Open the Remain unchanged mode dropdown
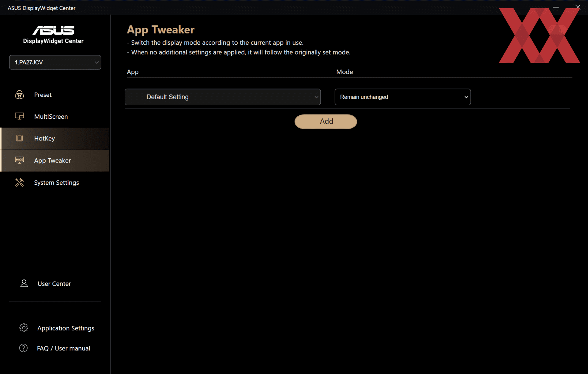The height and width of the screenshot is (374, 588). pyautogui.click(x=403, y=97)
